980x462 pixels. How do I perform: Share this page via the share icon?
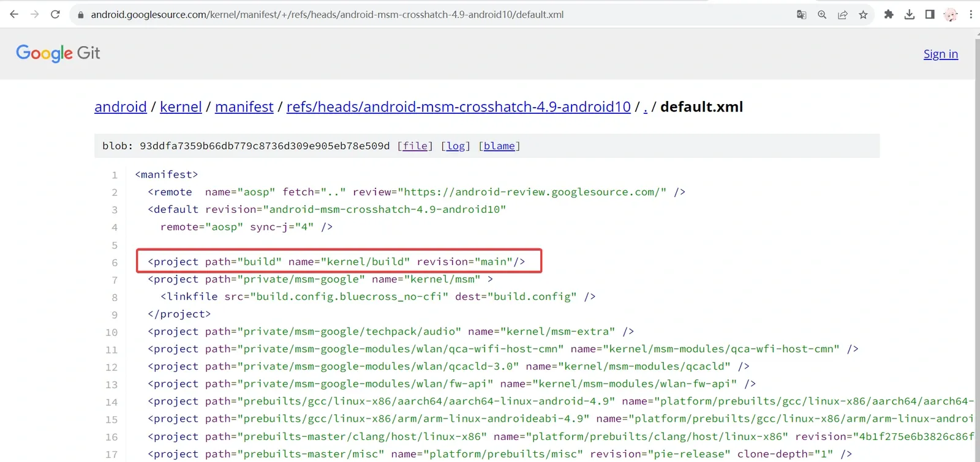pos(843,15)
